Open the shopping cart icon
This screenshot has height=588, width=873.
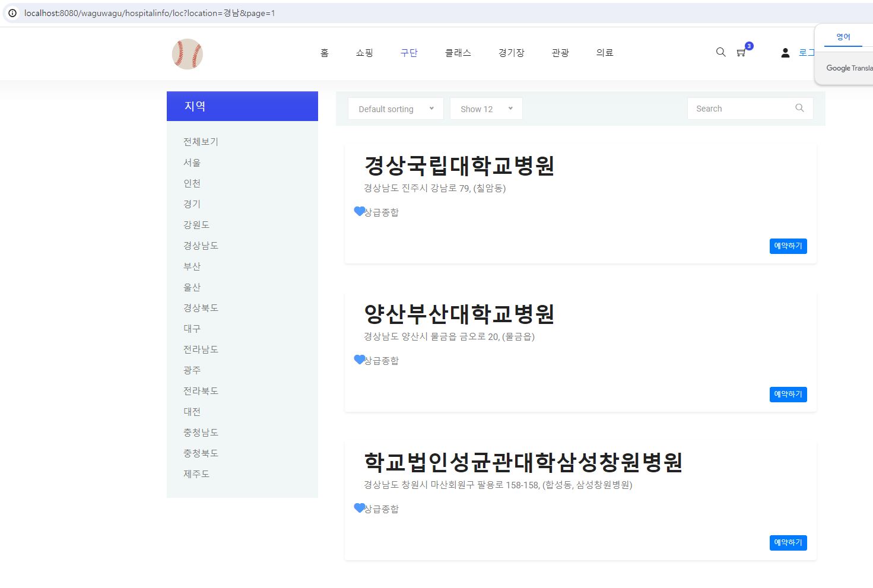(741, 53)
